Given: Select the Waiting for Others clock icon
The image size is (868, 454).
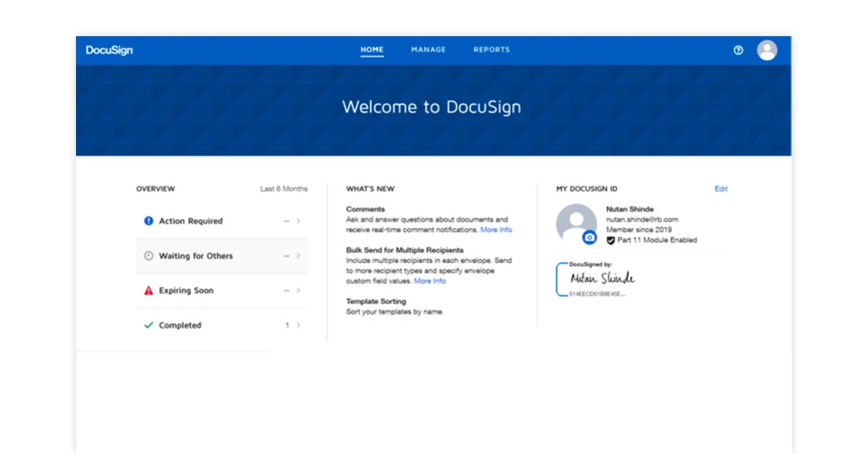Looking at the screenshot, I should [148, 255].
